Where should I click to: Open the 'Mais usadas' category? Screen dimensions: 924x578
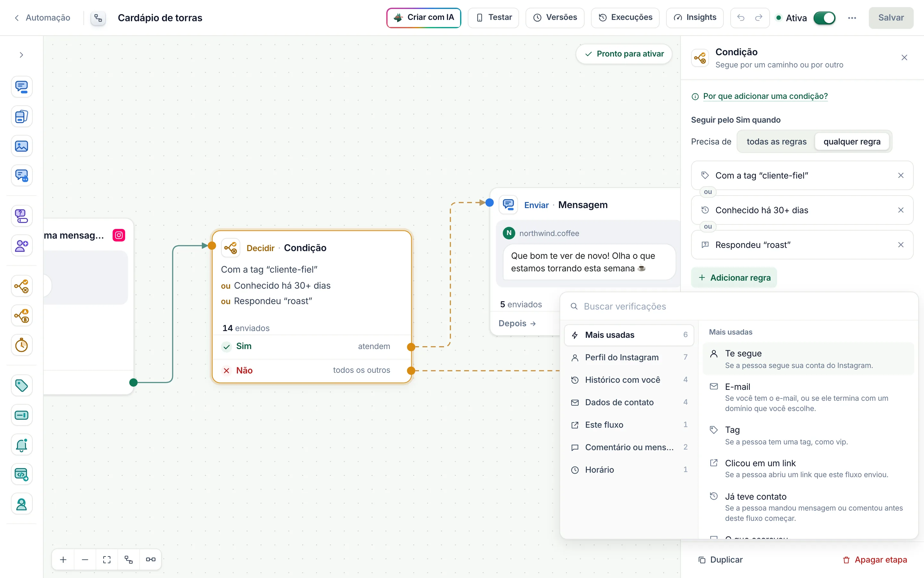click(x=629, y=335)
